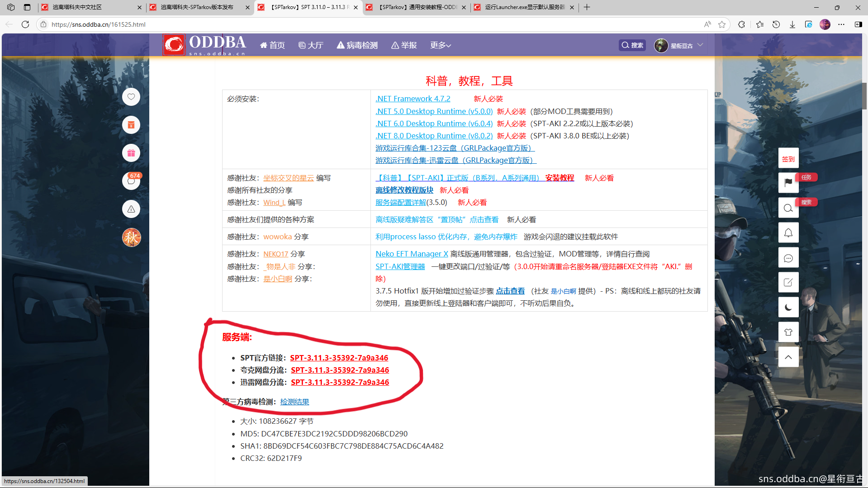This screenshot has height=488, width=868.
Task: Open user link NEKO17
Action: click(x=275, y=254)
